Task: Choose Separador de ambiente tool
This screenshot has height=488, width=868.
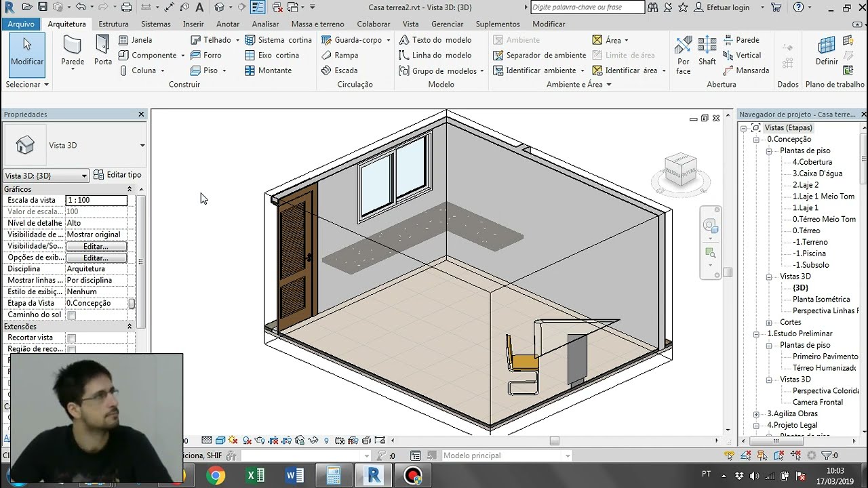Action: click(539, 56)
